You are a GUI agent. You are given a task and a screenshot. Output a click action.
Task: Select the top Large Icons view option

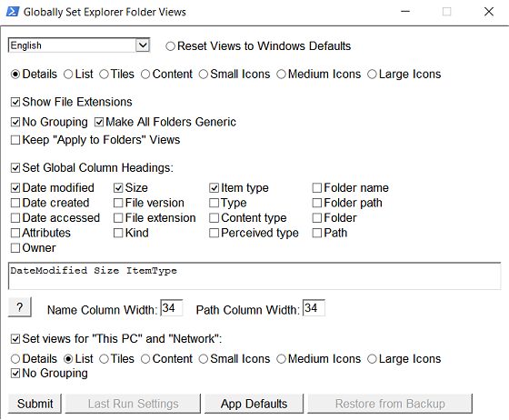pyautogui.click(x=372, y=75)
